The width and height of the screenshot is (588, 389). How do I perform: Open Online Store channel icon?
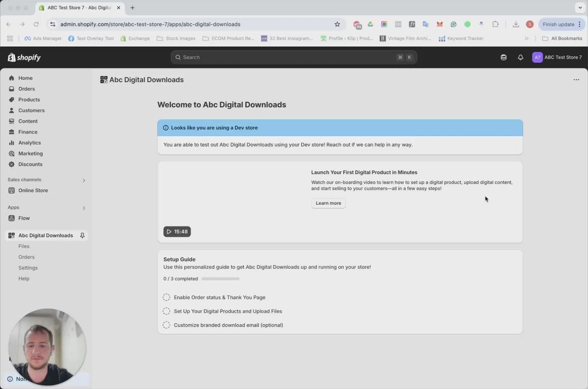[x=12, y=190]
